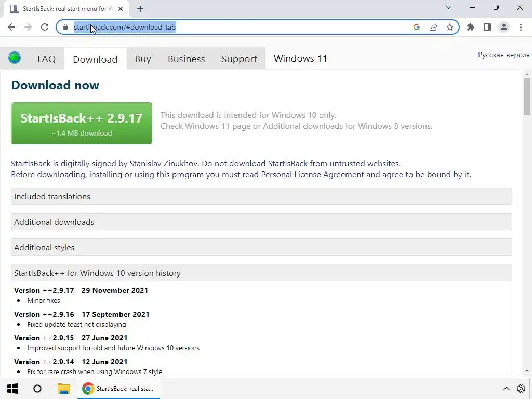Click the page scrollbar thumb
532x399 pixels.
point(527,97)
